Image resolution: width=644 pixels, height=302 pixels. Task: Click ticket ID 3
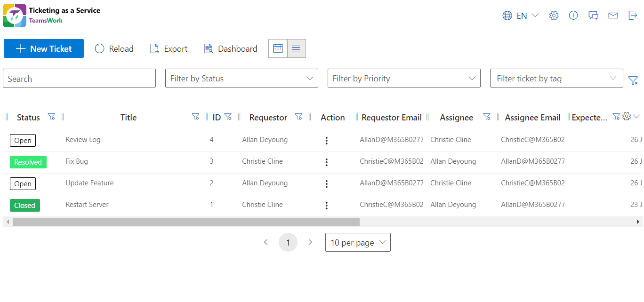(x=211, y=161)
